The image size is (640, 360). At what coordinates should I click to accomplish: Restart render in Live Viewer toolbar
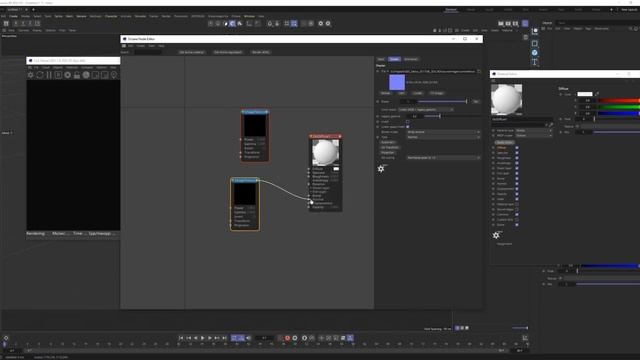(x=40, y=75)
